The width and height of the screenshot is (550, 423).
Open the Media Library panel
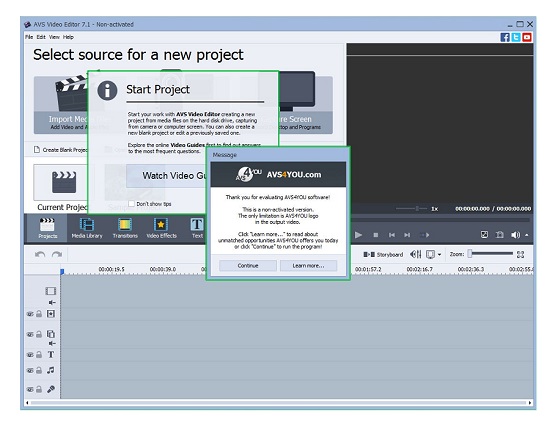[87, 228]
